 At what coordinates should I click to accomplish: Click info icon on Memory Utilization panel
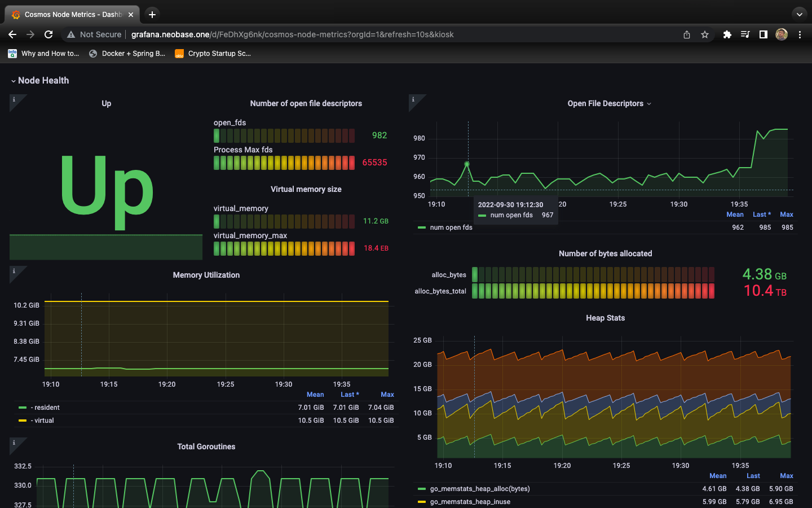14,271
